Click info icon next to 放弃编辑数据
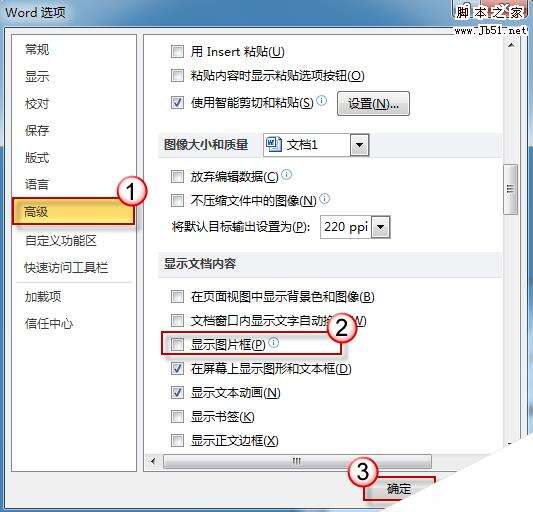This screenshot has height=512, width=533. coord(287,174)
